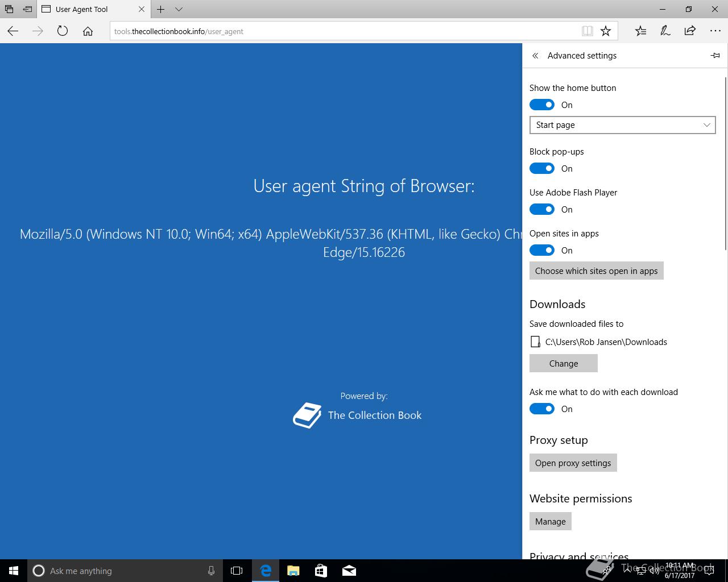This screenshot has width=728, height=582.
Task: Click Manage website permissions button
Action: [550, 521]
